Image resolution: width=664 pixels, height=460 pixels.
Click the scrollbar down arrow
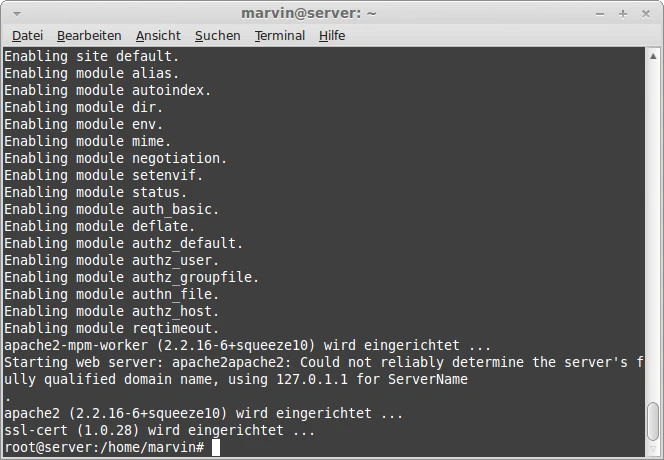pyautogui.click(x=653, y=450)
